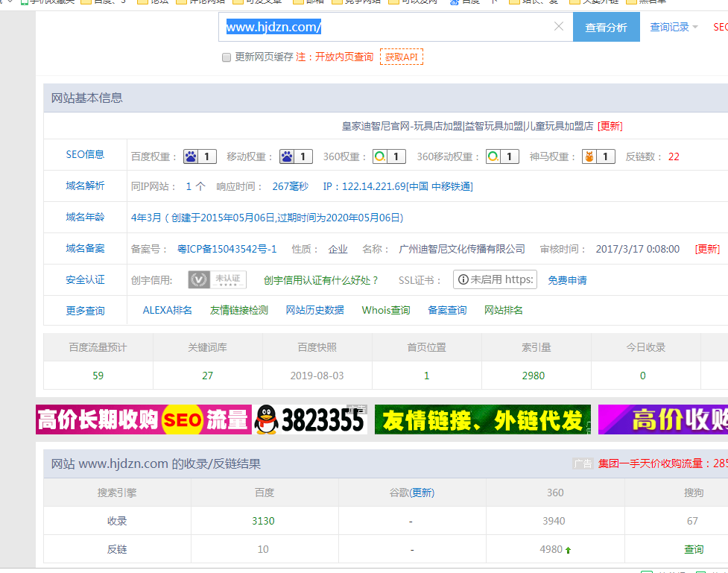Open the 更多查询 row label link
This screenshot has width=728, height=573.
click(85, 311)
